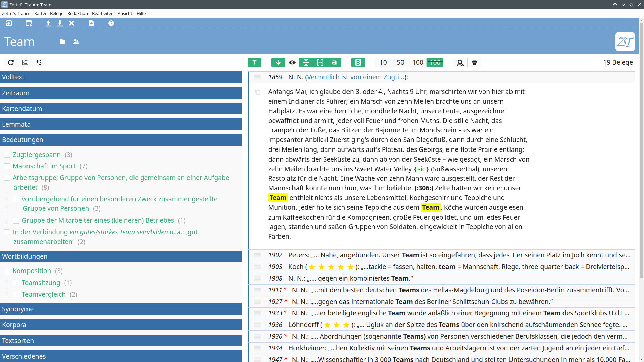Open the Redaktion menu

coord(77,13)
